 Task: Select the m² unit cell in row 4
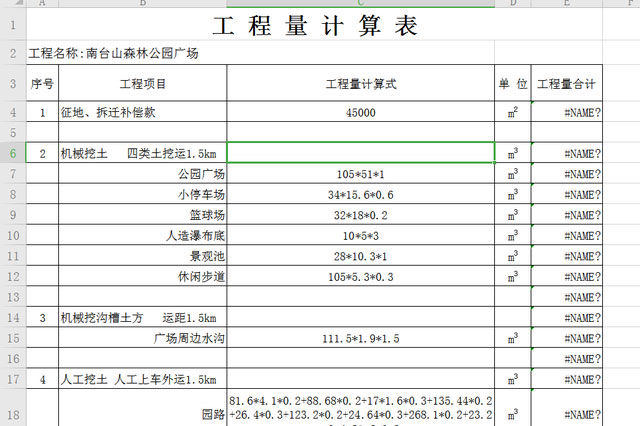513,112
